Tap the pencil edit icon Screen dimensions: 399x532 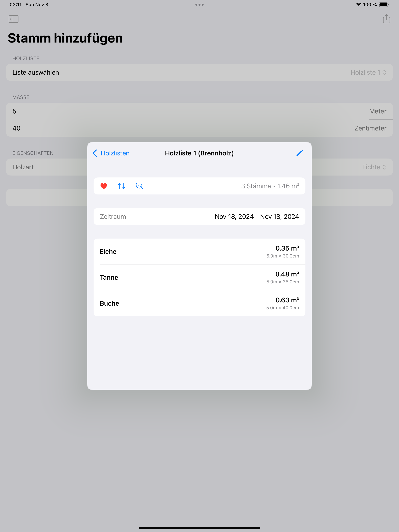pyautogui.click(x=299, y=153)
